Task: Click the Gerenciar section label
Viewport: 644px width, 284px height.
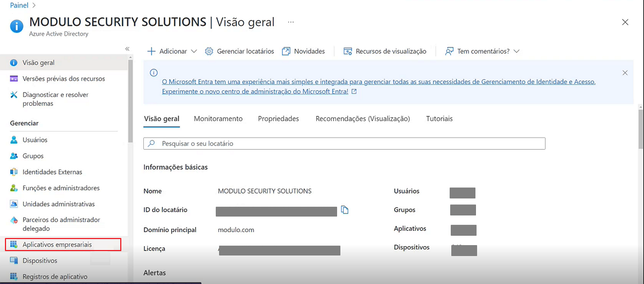Action: [x=24, y=123]
